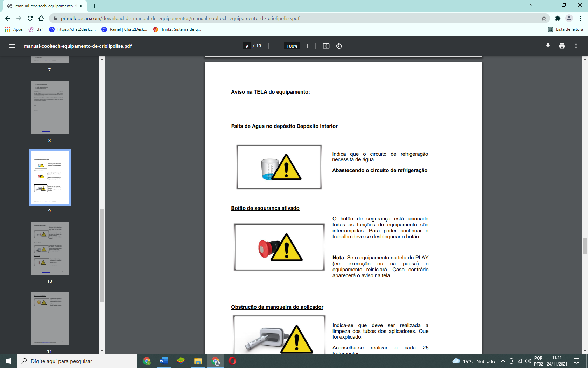
Task: Select the page 8 thumbnail
Action: click(50, 107)
